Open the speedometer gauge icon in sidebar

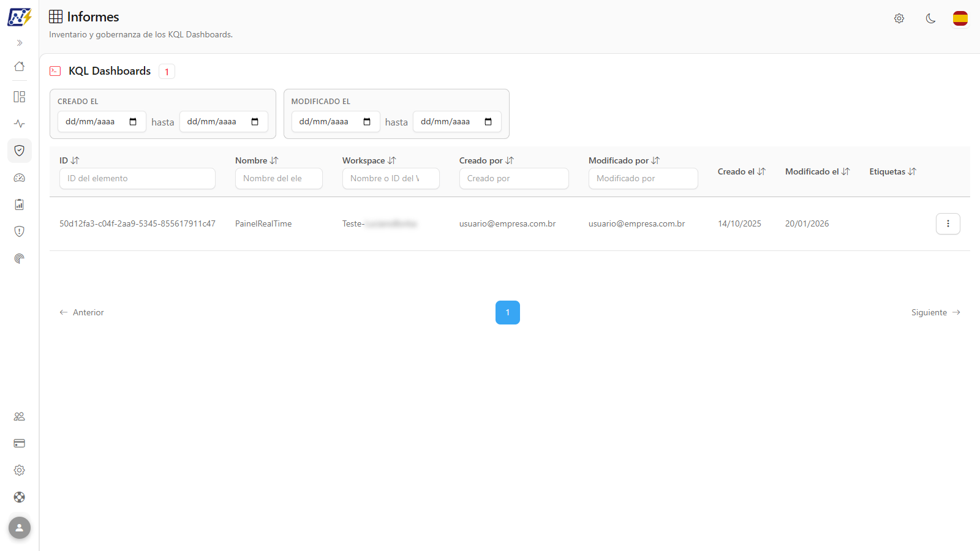coord(20,178)
